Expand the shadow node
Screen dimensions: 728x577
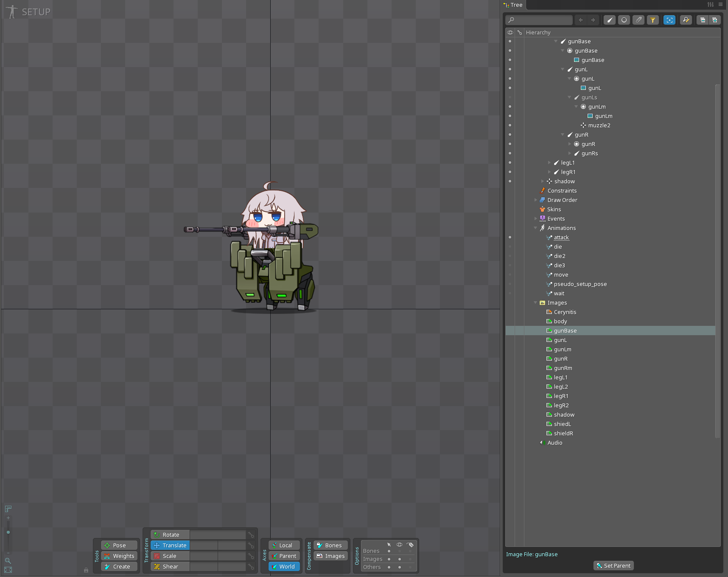[543, 181]
